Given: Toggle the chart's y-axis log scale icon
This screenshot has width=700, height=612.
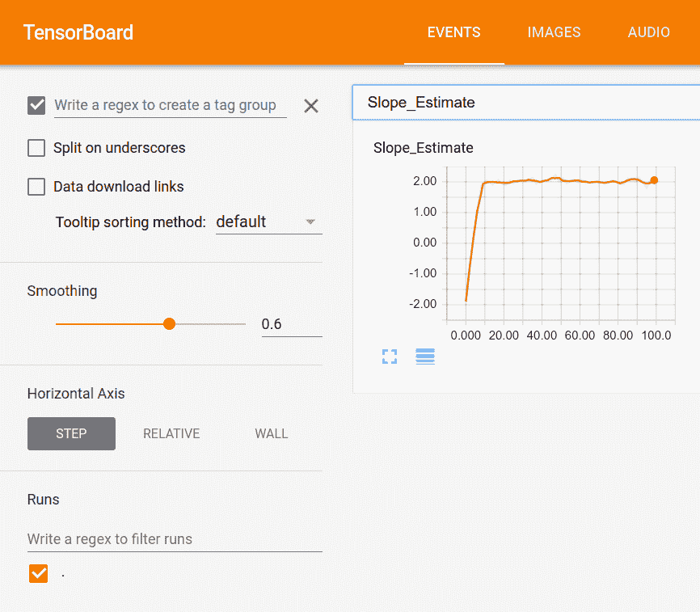Looking at the screenshot, I should (425, 357).
